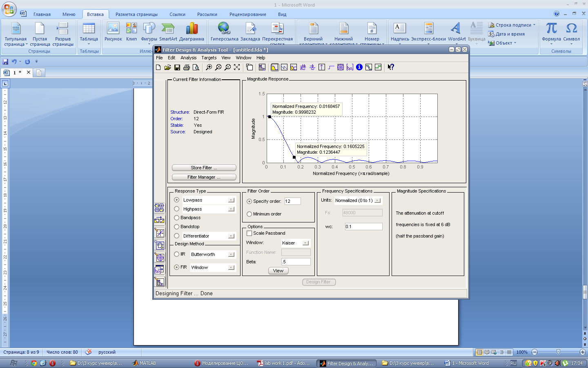The width and height of the screenshot is (588, 368).
Task: Click the wc cutoff frequency field
Action: pos(363,227)
